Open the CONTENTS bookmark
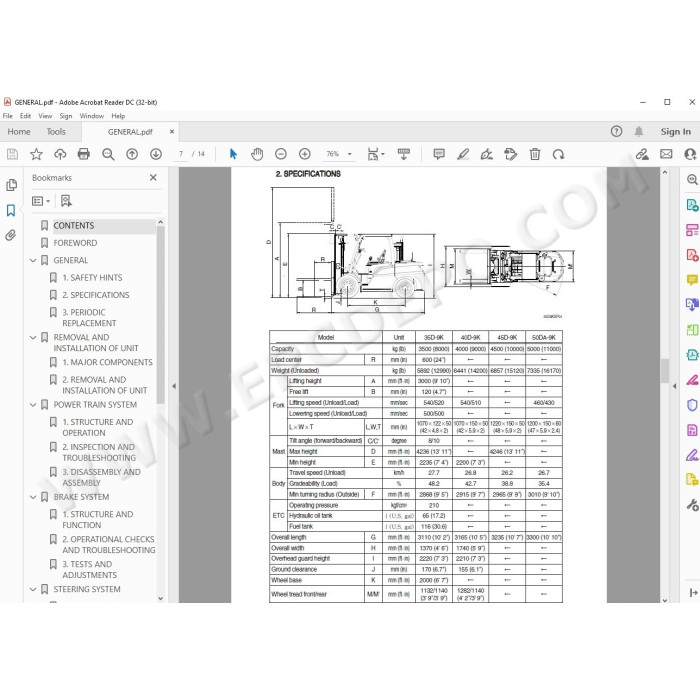This screenshot has height=700, width=700. pos(74,226)
